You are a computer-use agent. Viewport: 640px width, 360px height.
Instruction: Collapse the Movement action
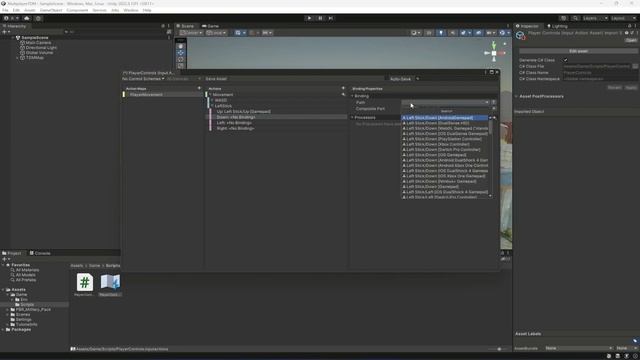point(210,95)
